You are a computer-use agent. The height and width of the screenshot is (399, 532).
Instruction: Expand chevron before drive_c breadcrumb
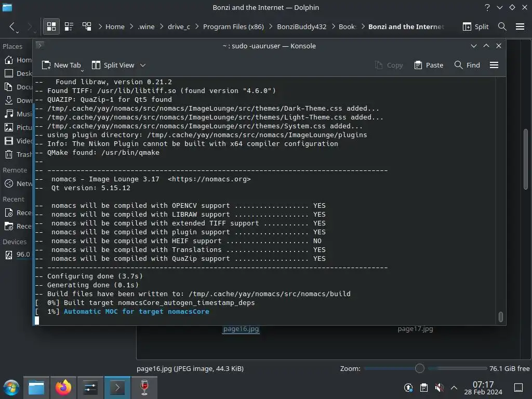pos(162,26)
